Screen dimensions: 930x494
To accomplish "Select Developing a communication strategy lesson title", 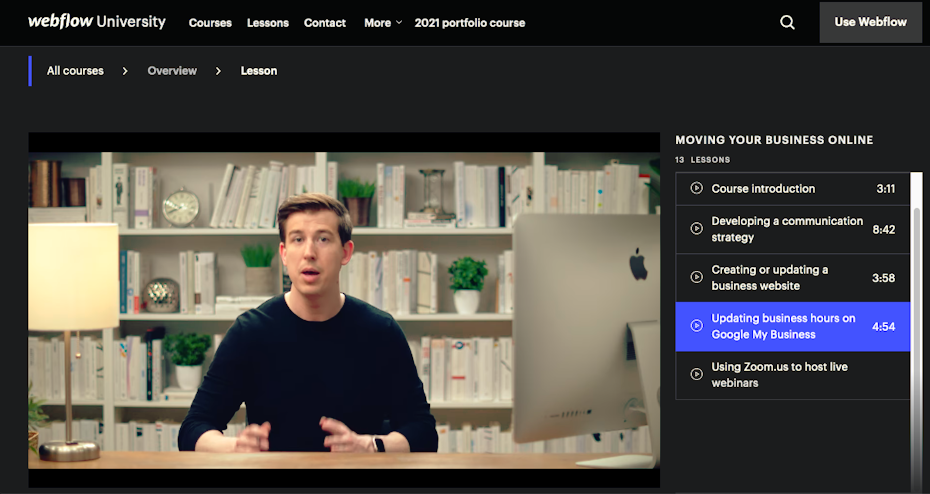I will (786, 229).
